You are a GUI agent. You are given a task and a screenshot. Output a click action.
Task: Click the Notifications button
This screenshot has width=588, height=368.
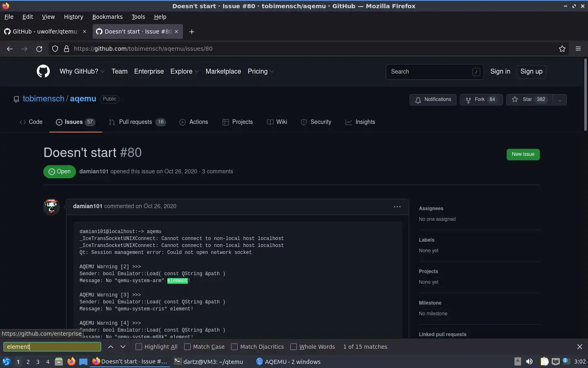(433, 100)
